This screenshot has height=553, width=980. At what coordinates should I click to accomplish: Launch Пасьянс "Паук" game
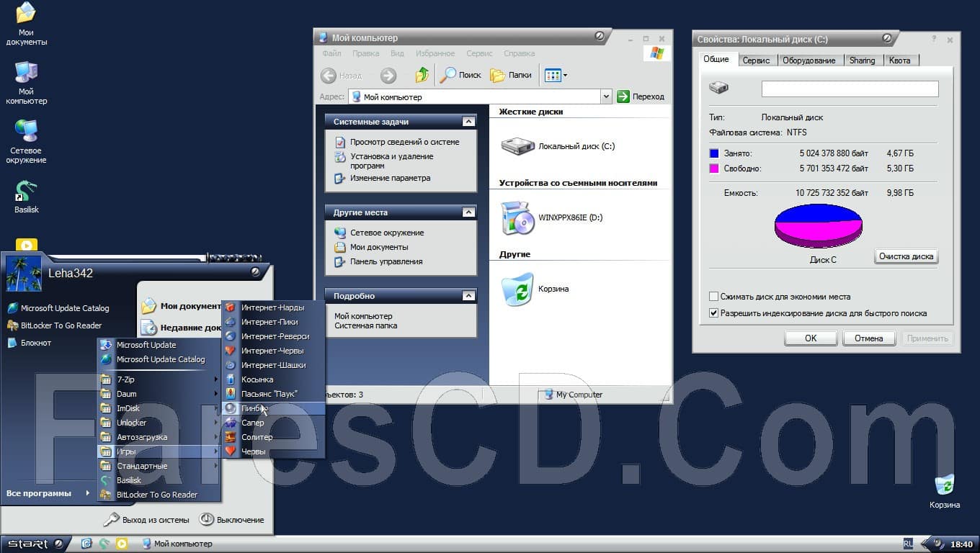click(273, 394)
